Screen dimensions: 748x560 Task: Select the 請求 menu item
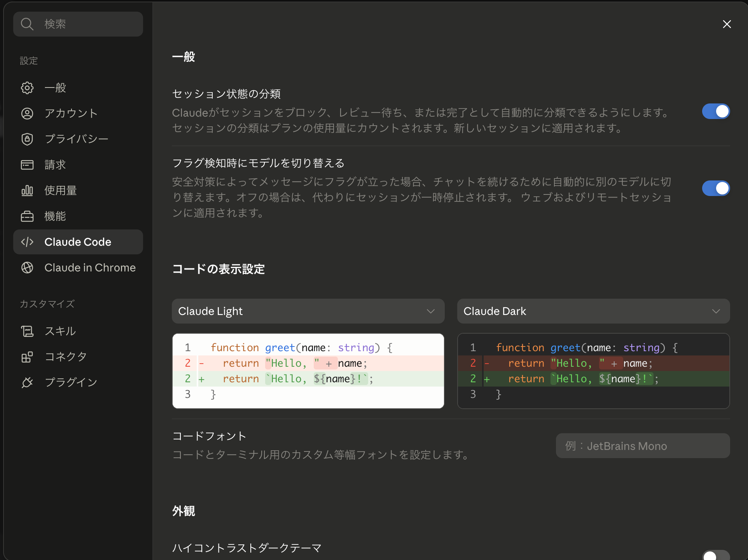(78, 165)
